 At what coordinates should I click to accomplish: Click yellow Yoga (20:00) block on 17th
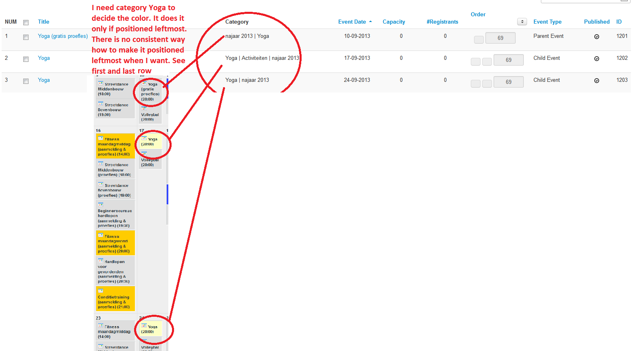click(150, 142)
